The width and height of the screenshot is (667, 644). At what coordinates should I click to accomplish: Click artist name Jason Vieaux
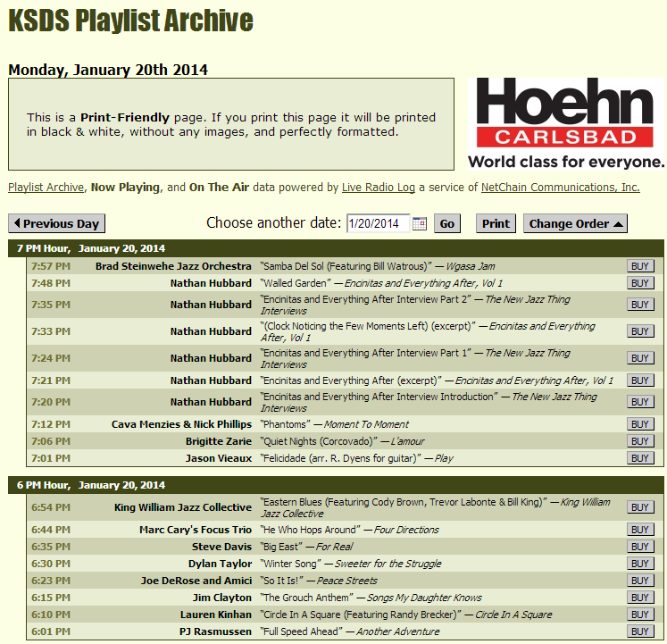[219, 458]
